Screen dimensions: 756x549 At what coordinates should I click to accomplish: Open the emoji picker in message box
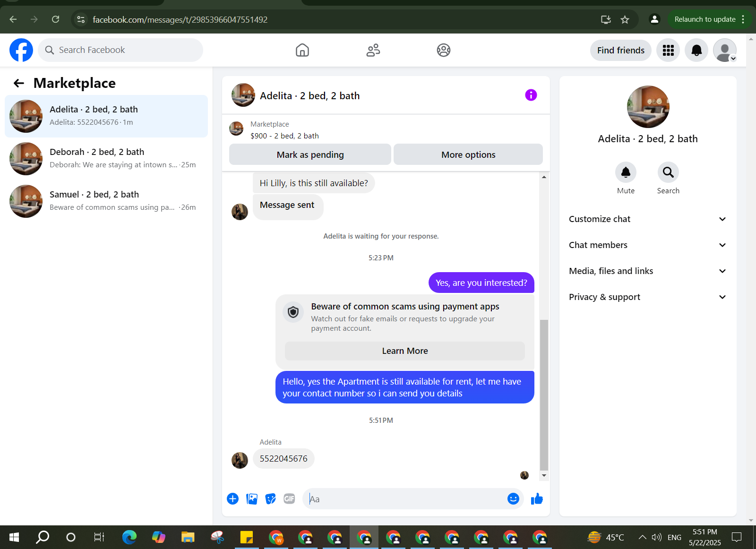[x=513, y=499]
